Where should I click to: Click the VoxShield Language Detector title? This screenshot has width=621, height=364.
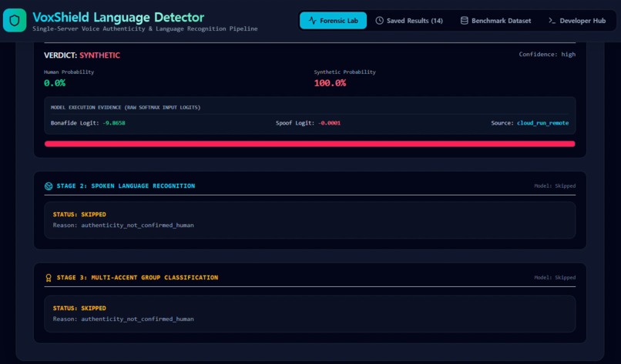(119, 17)
